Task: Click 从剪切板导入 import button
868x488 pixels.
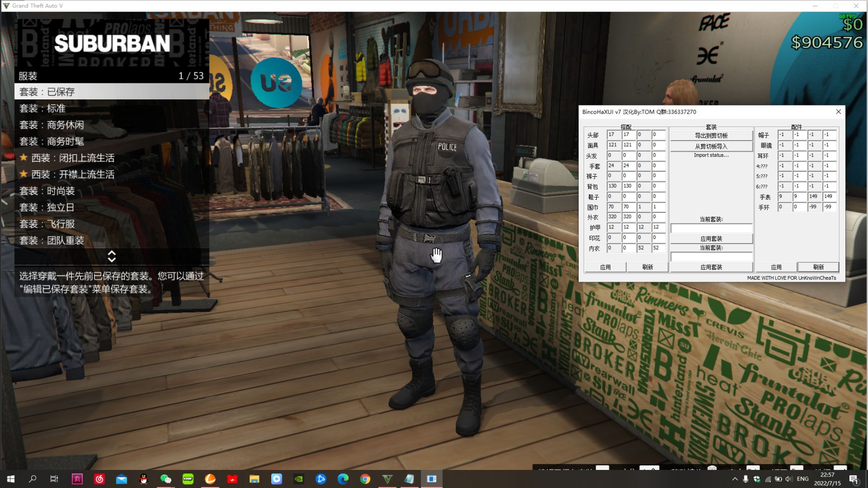Action: pos(711,146)
